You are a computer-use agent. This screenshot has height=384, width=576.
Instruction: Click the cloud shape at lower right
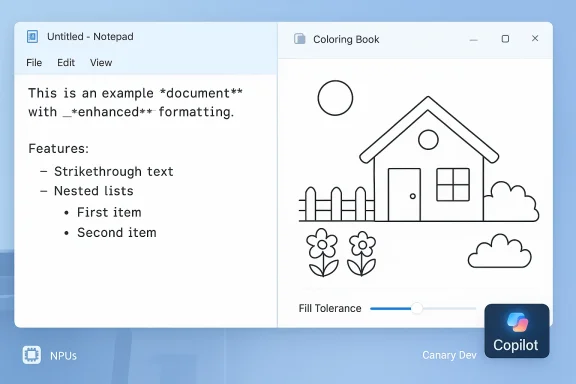coord(500,251)
